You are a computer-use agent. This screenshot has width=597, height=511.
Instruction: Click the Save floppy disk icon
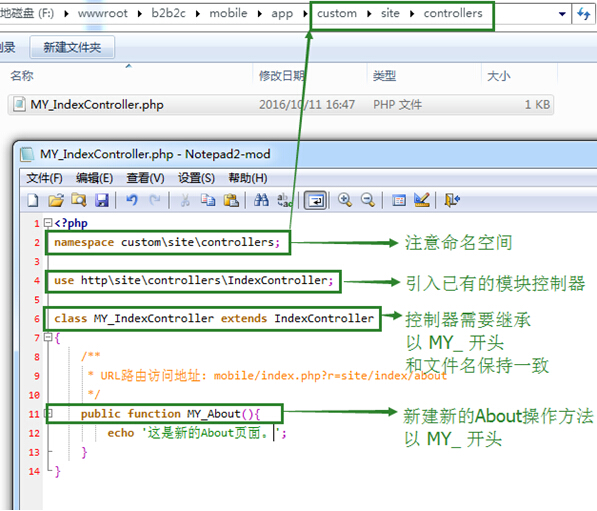[x=102, y=200]
